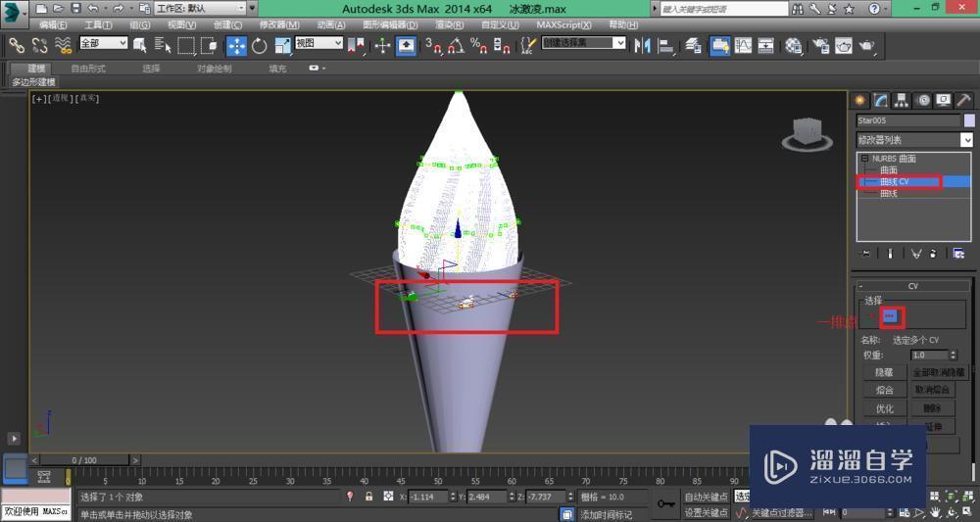980x522 pixels.
Task: Open the 工作区: 默认 workspace dropdown
Action: (200, 9)
